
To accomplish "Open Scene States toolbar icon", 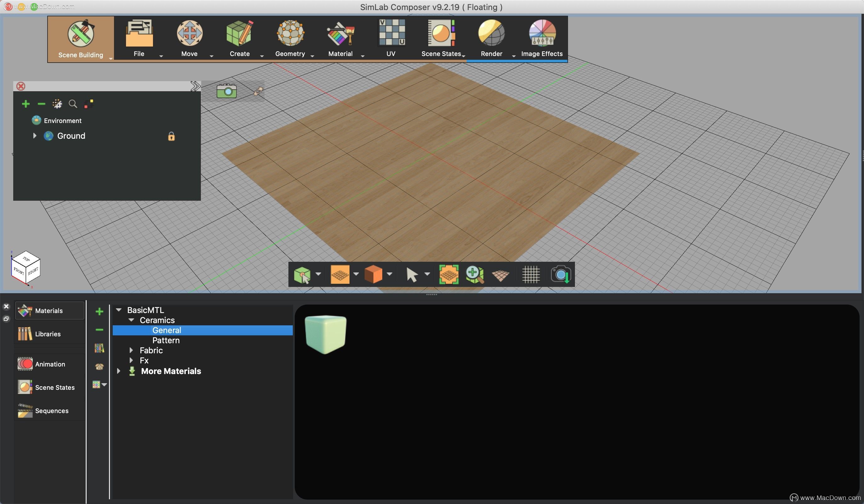I will [441, 33].
